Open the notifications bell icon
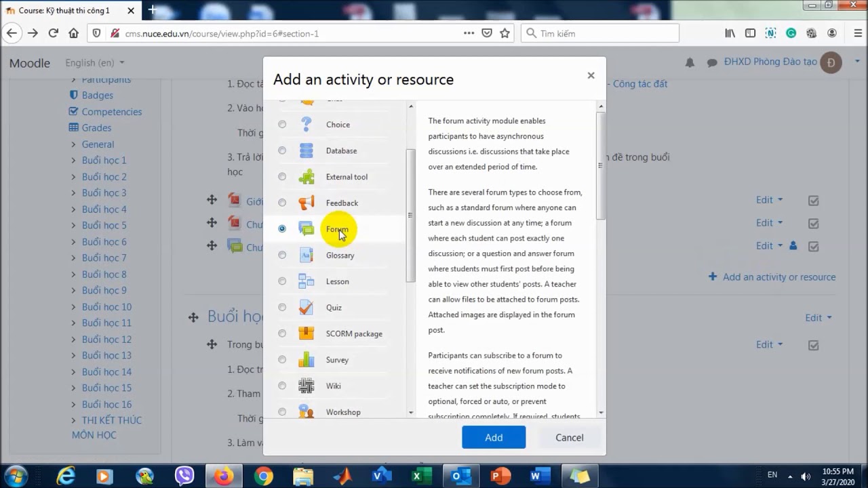This screenshot has height=488, width=868. pos(690,62)
